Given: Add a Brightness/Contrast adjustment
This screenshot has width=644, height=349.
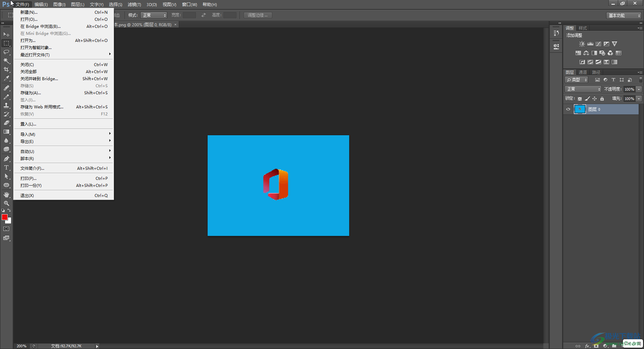Looking at the screenshot, I should pyautogui.click(x=582, y=44).
